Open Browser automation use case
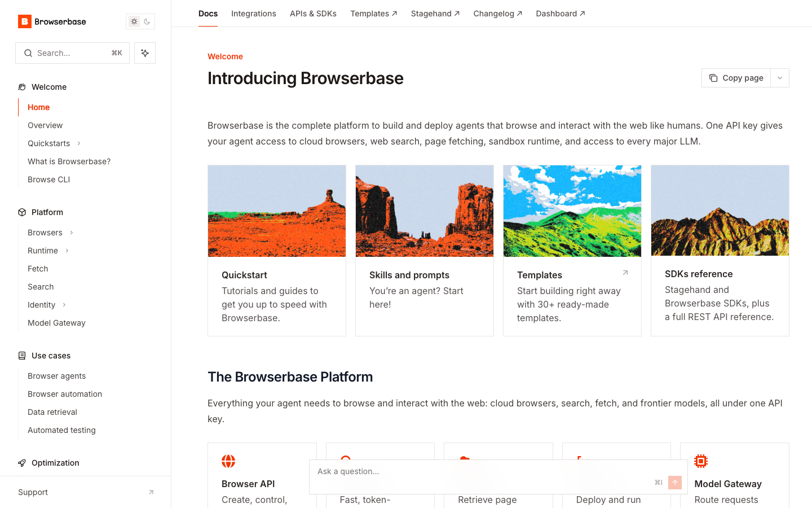 point(65,394)
